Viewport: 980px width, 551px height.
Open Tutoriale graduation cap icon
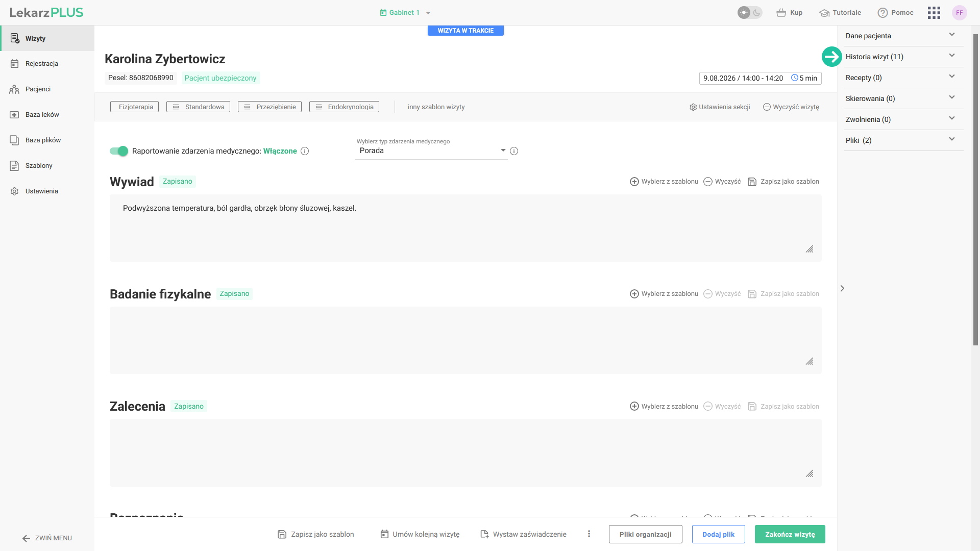click(824, 13)
